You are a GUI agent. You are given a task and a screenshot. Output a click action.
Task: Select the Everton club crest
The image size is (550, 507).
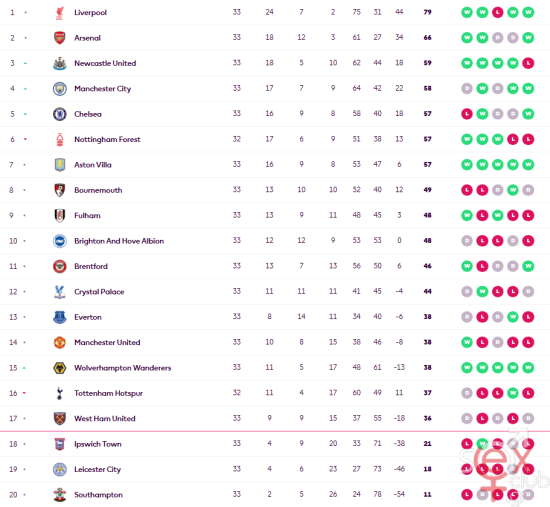[60, 317]
